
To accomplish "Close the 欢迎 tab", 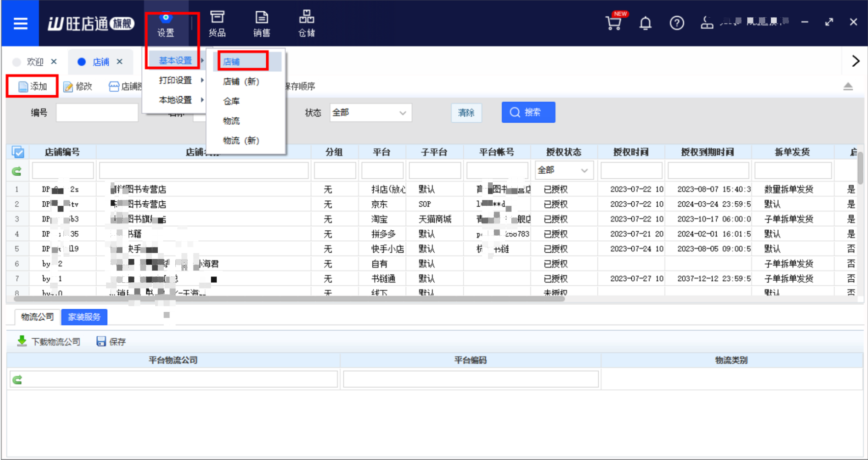I will coord(54,61).
